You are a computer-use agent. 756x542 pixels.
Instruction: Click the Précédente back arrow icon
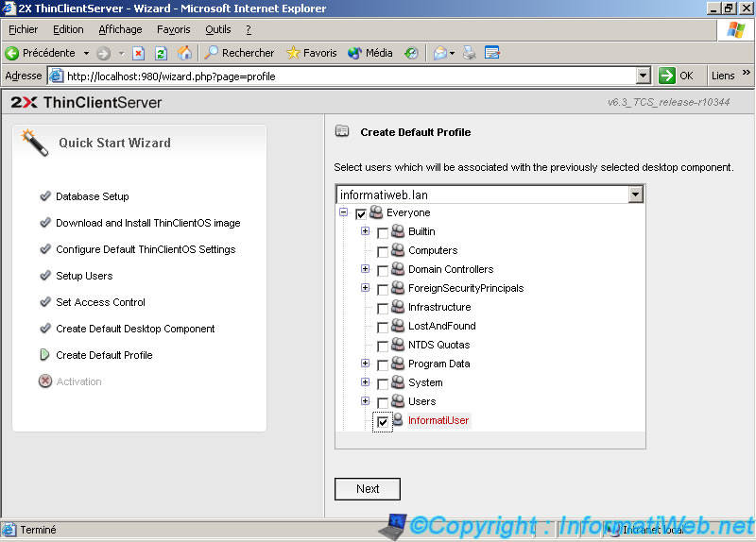12,53
